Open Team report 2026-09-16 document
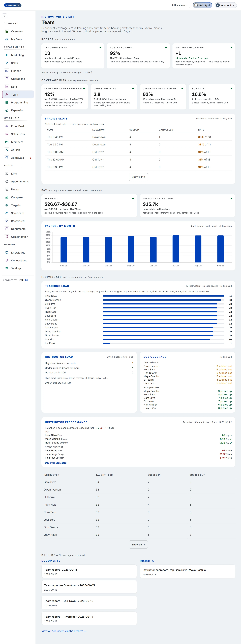Viewport: 241px width, 644px height. click(89, 572)
